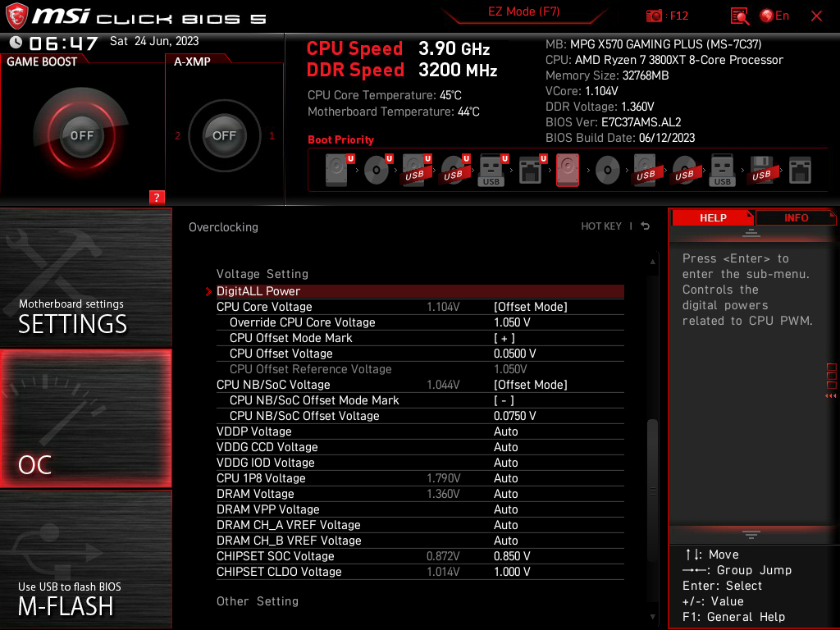
Task: Edit CHIPSET CLDO Voltage 1.000 V
Action: click(512, 572)
